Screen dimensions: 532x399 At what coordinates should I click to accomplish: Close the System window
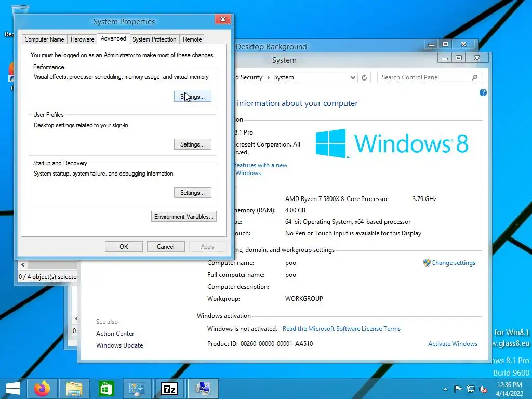tap(477, 58)
